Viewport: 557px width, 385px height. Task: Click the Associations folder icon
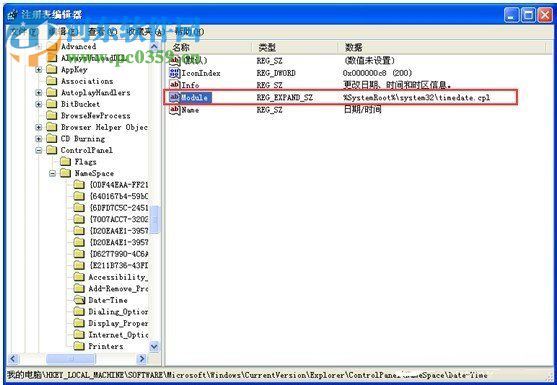(x=52, y=81)
